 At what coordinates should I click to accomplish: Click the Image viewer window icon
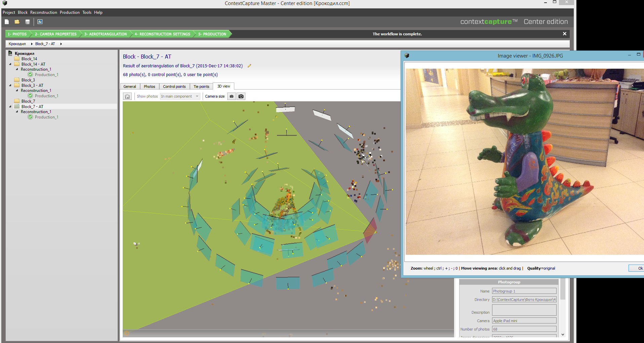point(407,56)
